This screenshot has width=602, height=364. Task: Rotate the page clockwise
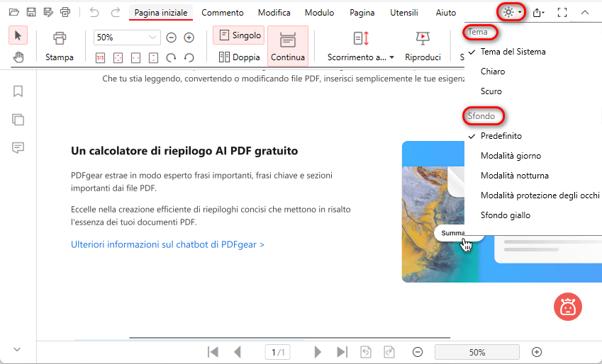click(x=171, y=58)
